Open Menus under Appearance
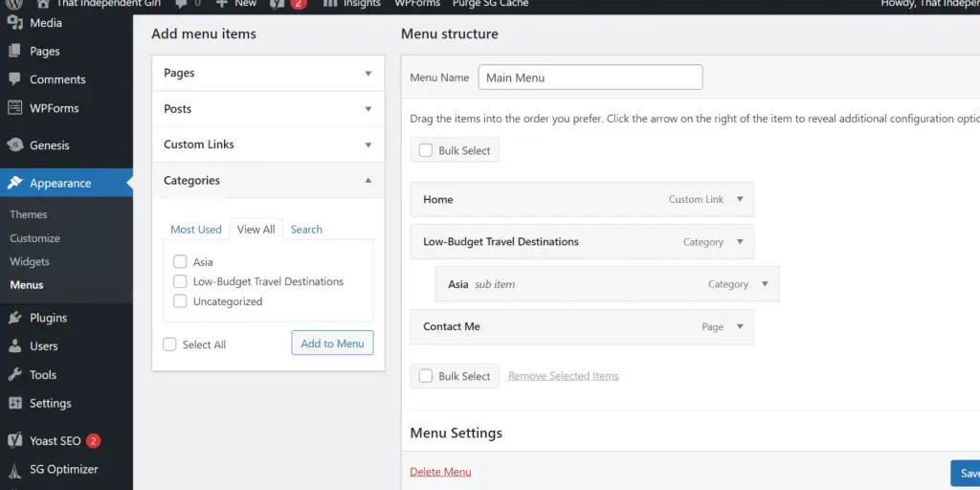This screenshot has width=980, height=490. (27, 285)
